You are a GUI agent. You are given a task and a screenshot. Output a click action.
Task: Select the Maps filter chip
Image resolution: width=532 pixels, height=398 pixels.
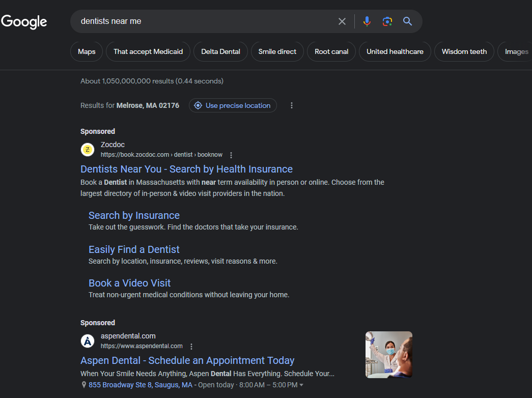pos(87,51)
